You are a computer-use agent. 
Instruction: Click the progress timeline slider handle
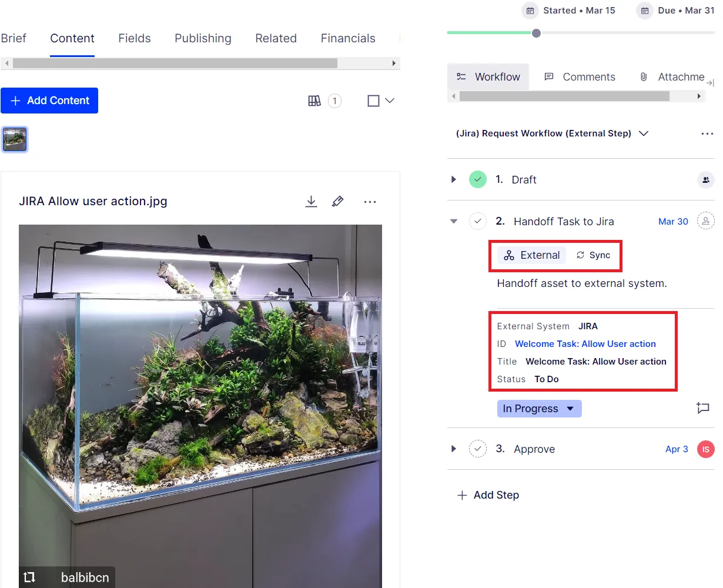(x=536, y=34)
